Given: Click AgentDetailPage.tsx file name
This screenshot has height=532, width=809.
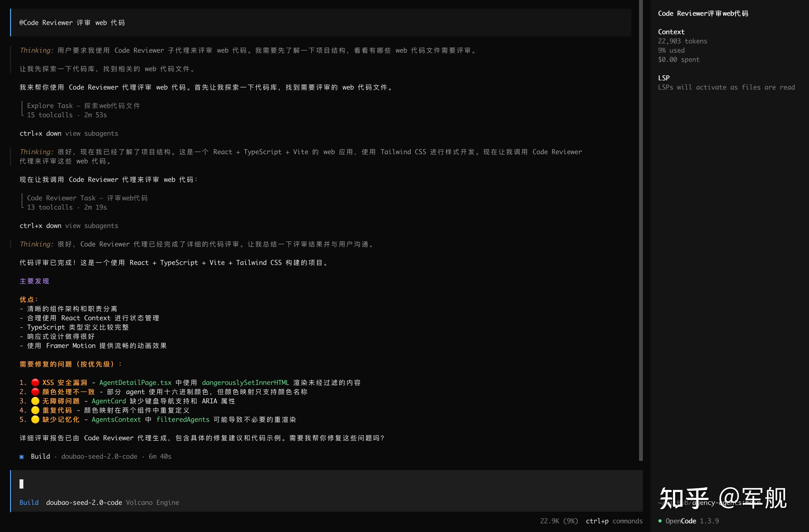Looking at the screenshot, I should (135, 383).
